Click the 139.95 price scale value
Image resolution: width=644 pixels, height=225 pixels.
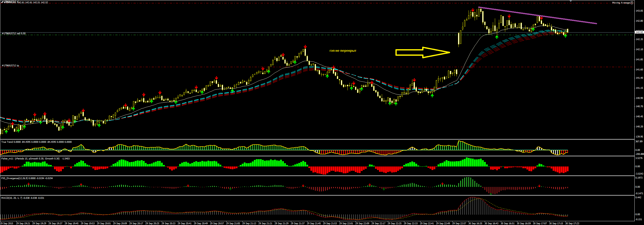tap(639, 137)
